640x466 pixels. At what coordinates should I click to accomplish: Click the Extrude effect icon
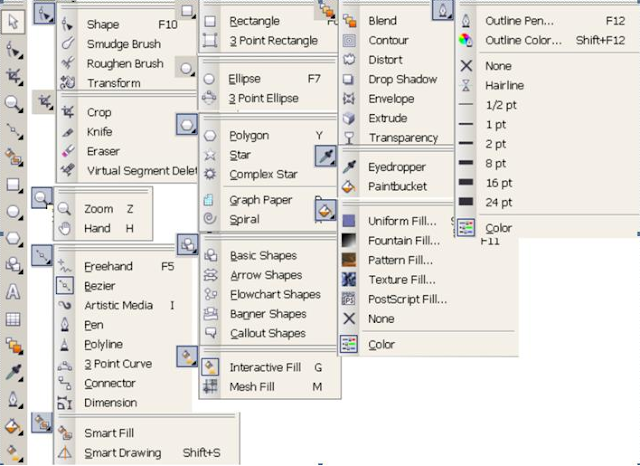click(x=349, y=118)
